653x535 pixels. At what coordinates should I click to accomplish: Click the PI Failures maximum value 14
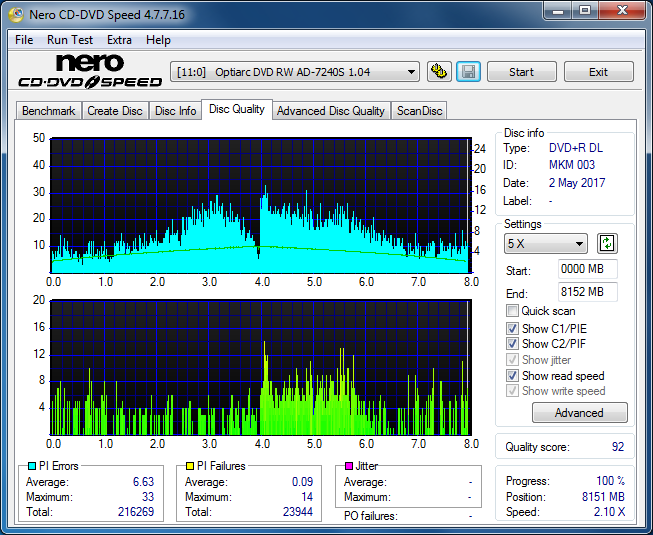(x=307, y=497)
